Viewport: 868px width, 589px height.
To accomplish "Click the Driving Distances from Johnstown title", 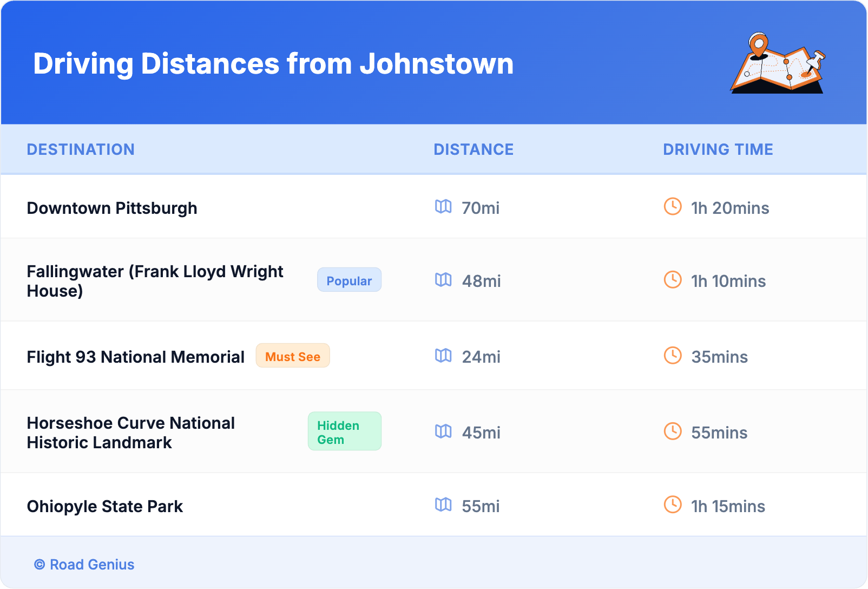I will 273,64.
